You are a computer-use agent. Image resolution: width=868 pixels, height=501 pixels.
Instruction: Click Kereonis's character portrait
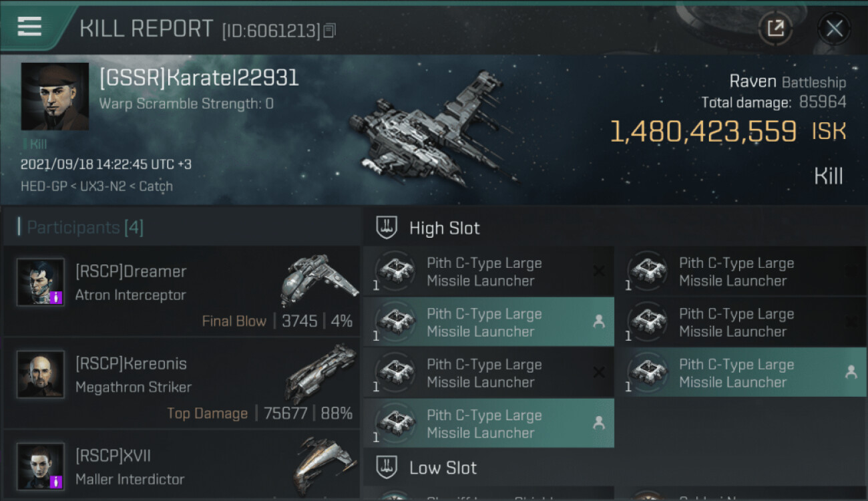point(41,374)
